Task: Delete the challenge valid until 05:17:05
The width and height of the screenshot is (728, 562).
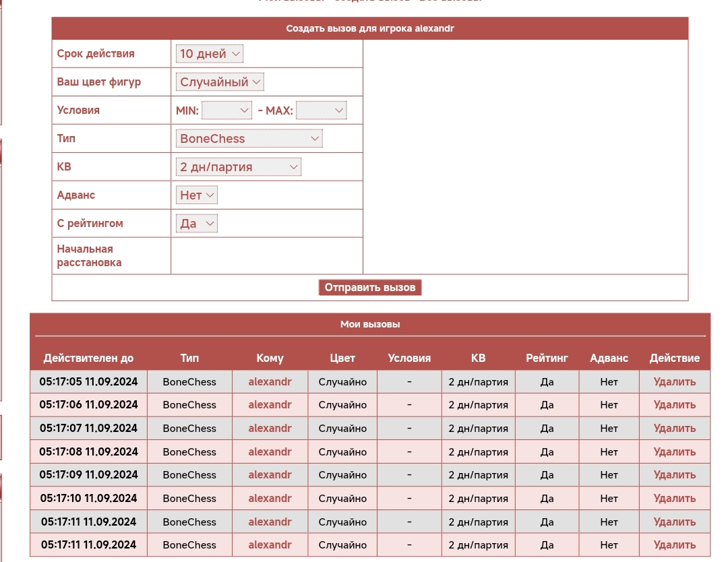Action: pos(674,381)
